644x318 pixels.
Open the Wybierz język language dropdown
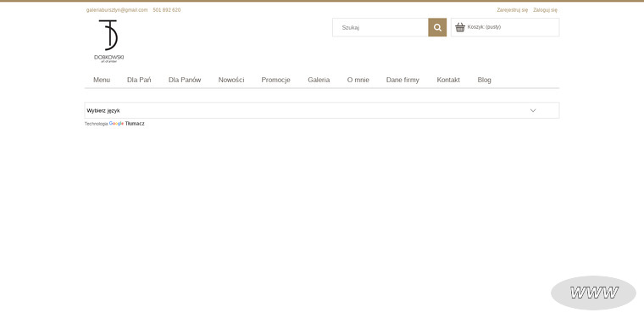pos(322,110)
